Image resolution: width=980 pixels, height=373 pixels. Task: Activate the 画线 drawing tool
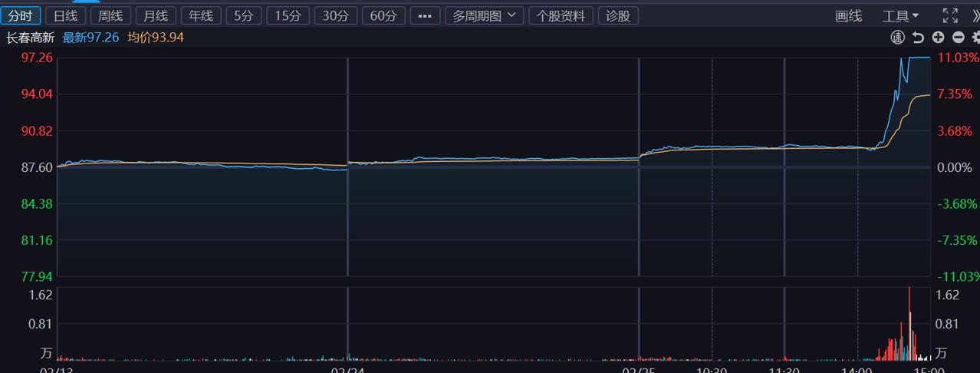coord(849,16)
